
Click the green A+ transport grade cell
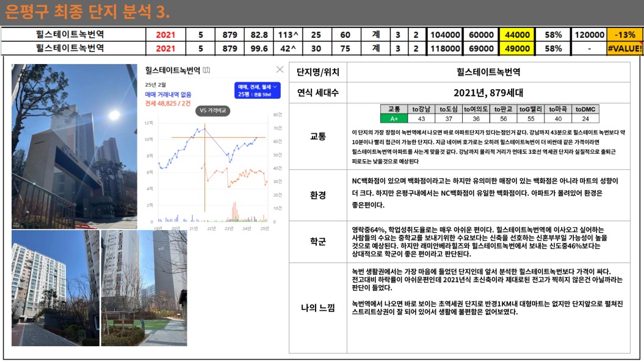point(394,119)
